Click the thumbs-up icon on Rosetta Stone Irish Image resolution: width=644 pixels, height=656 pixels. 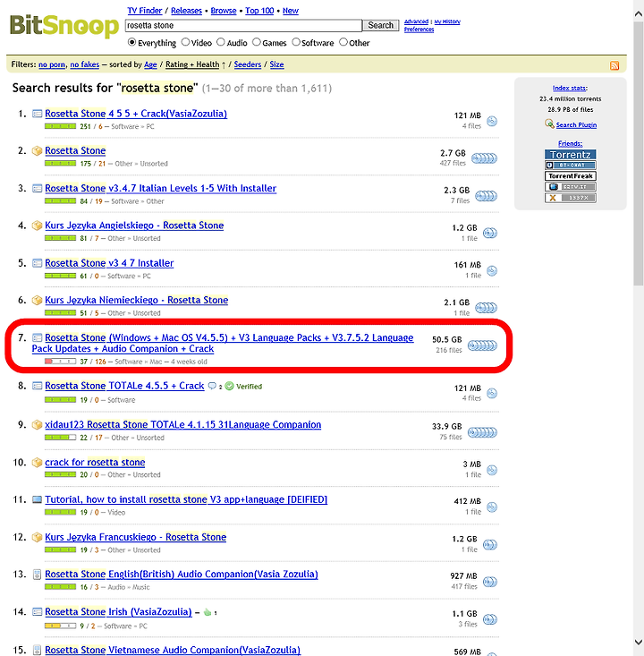pos(208,612)
